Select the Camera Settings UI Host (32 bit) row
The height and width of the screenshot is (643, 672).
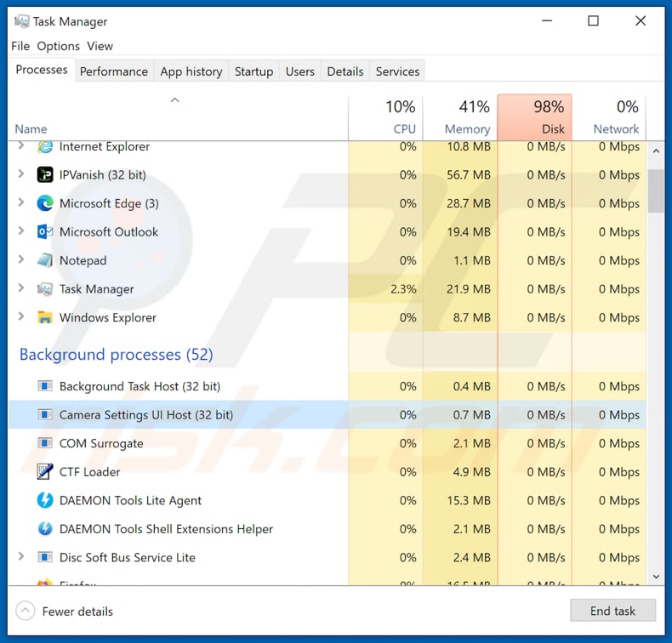click(x=327, y=415)
